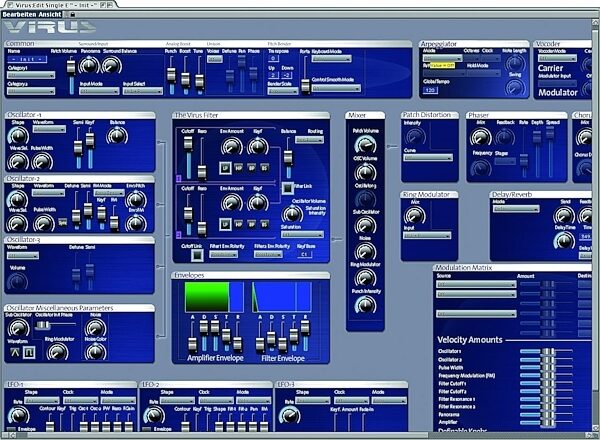Open the Saturation type dropdown

[303, 234]
